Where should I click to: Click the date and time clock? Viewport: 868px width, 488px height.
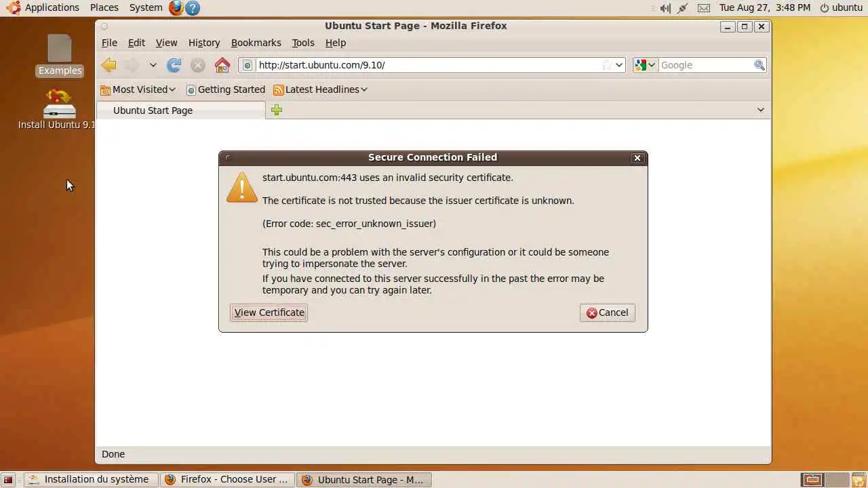[x=765, y=7]
